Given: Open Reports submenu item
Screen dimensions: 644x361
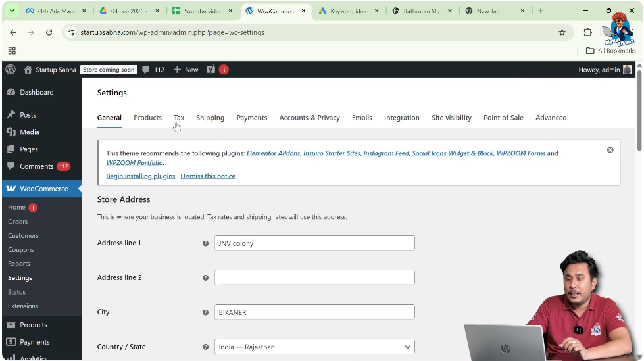Looking at the screenshot, I should pos(19,264).
